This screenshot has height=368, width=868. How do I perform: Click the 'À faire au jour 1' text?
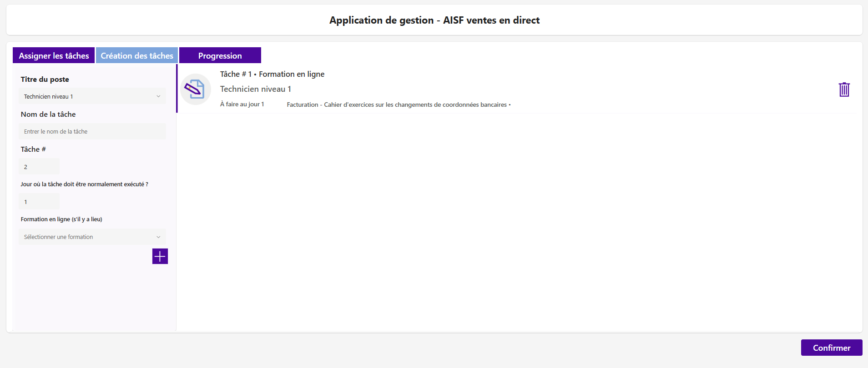coord(242,104)
